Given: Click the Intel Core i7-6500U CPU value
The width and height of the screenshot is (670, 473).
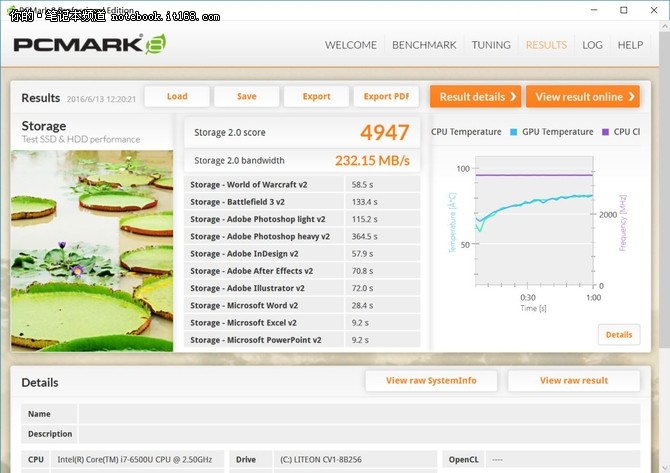Looking at the screenshot, I should pyautogui.click(x=135, y=459).
